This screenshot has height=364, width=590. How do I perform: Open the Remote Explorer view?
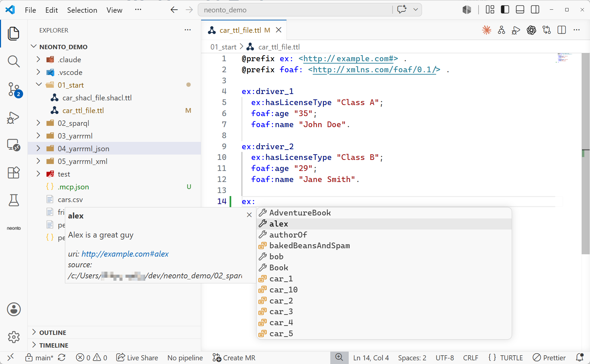coord(14,145)
